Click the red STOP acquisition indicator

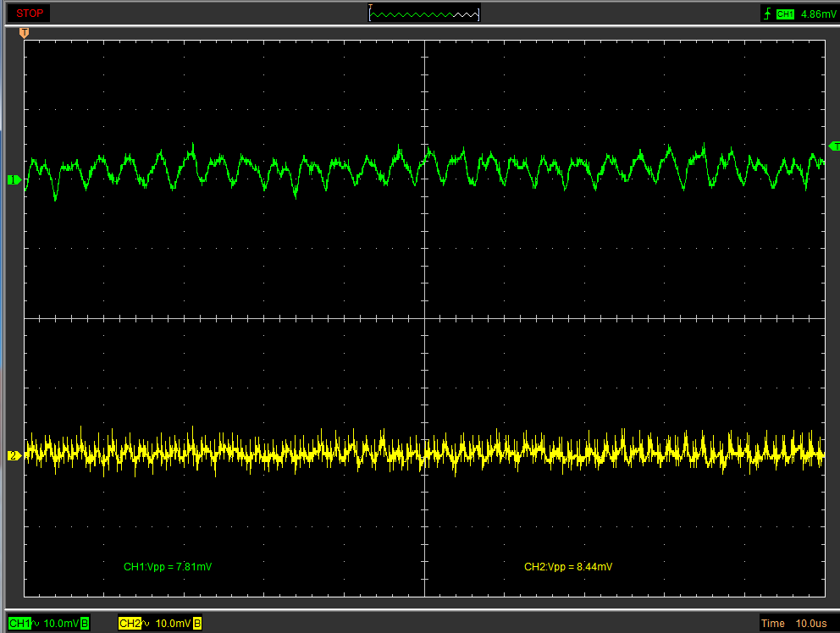29,14
